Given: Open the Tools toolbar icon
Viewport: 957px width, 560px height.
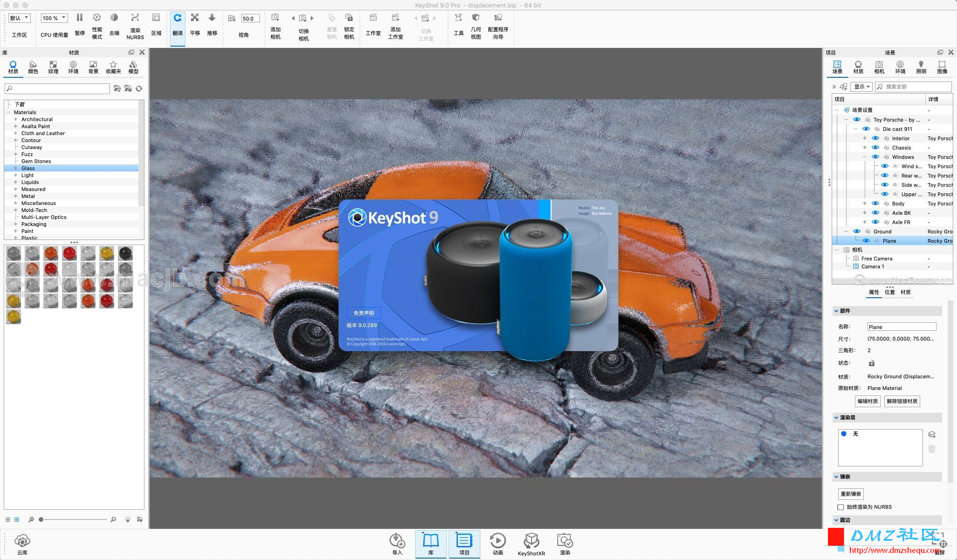Looking at the screenshot, I should [458, 18].
